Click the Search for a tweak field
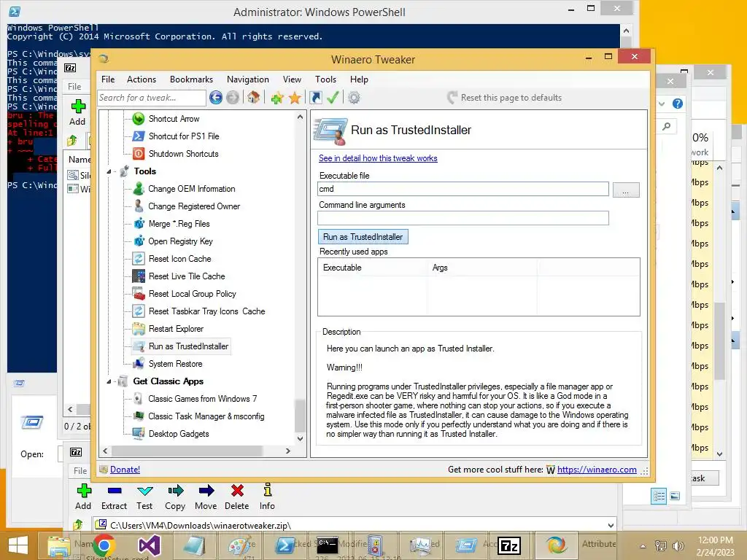The image size is (747, 560). (x=152, y=98)
